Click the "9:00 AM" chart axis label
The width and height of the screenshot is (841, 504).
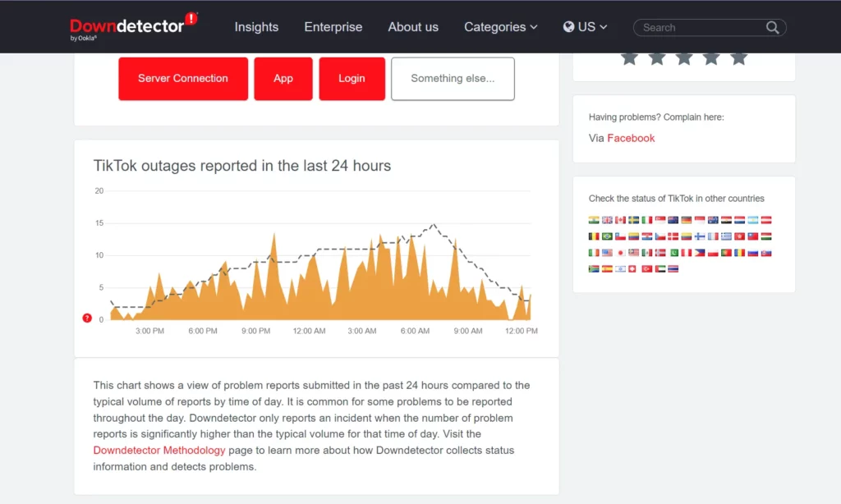pos(467,331)
